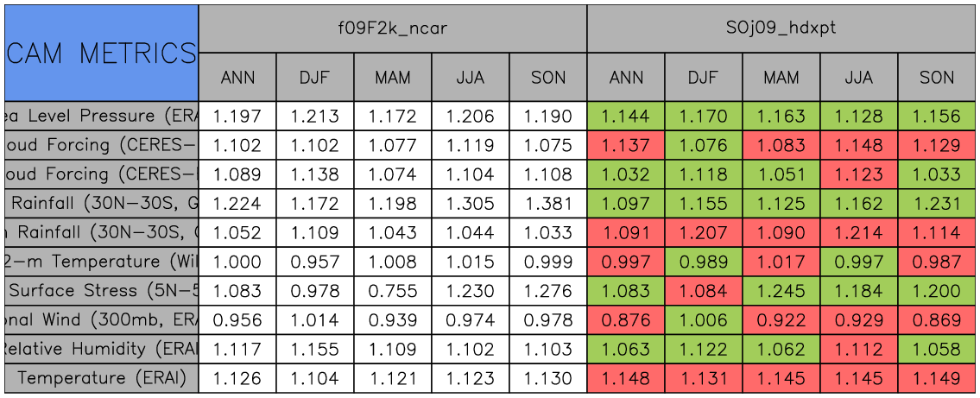
Task: Click the CAM METRICS header cell
Action: point(101,53)
